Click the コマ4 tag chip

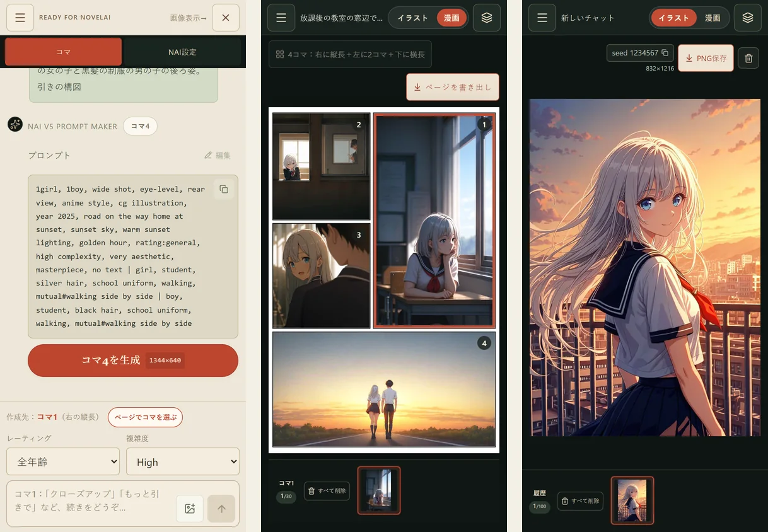(x=140, y=126)
